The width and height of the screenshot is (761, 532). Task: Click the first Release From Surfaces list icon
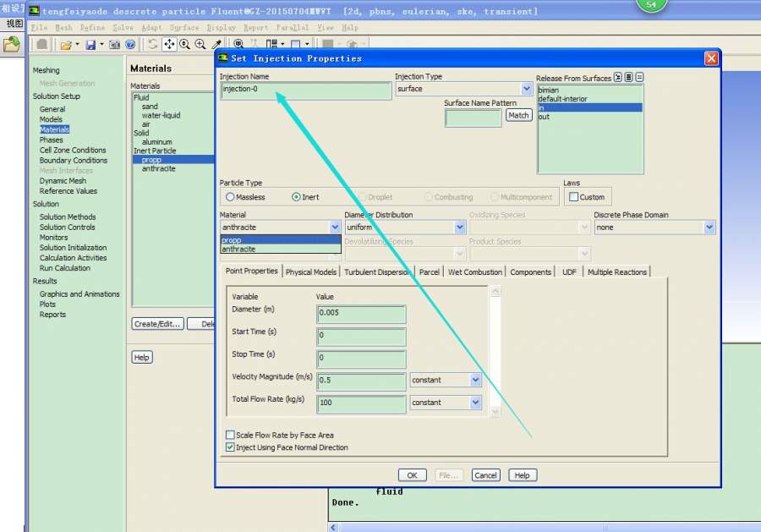pyautogui.click(x=617, y=77)
